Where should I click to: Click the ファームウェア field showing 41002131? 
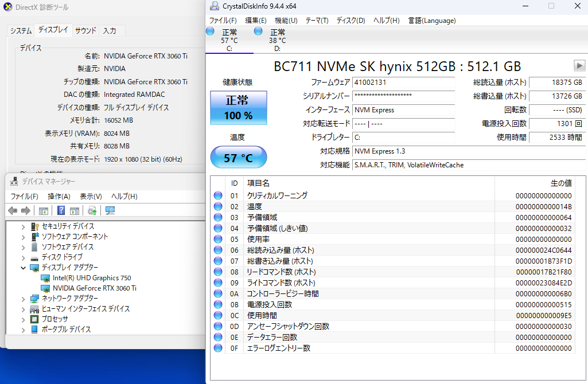tap(403, 83)
